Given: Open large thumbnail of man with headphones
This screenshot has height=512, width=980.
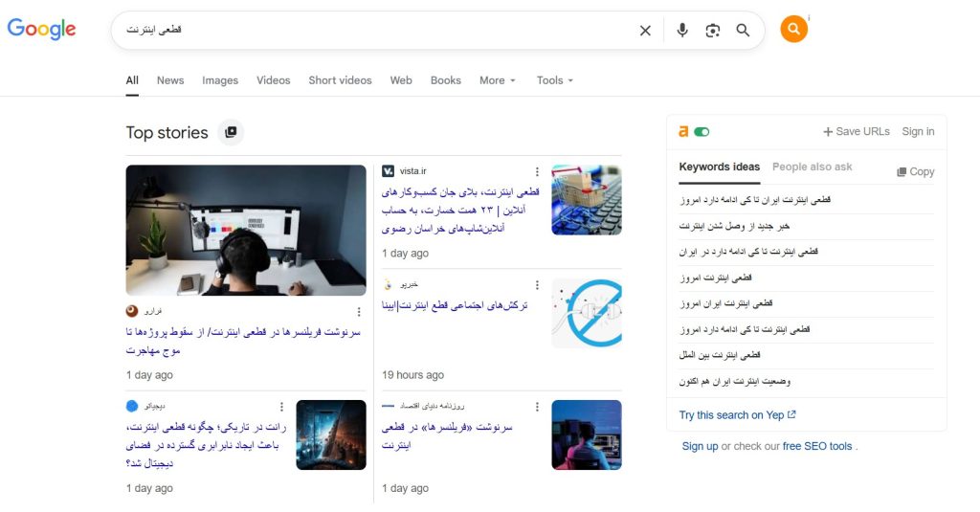Looking at the screenshot, I should tap(246, 230).
